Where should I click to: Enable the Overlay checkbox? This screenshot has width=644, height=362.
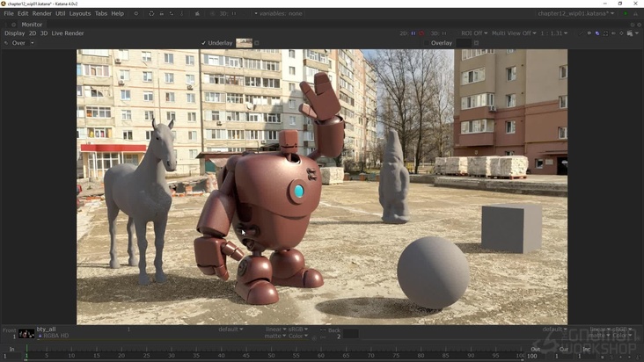426,43
